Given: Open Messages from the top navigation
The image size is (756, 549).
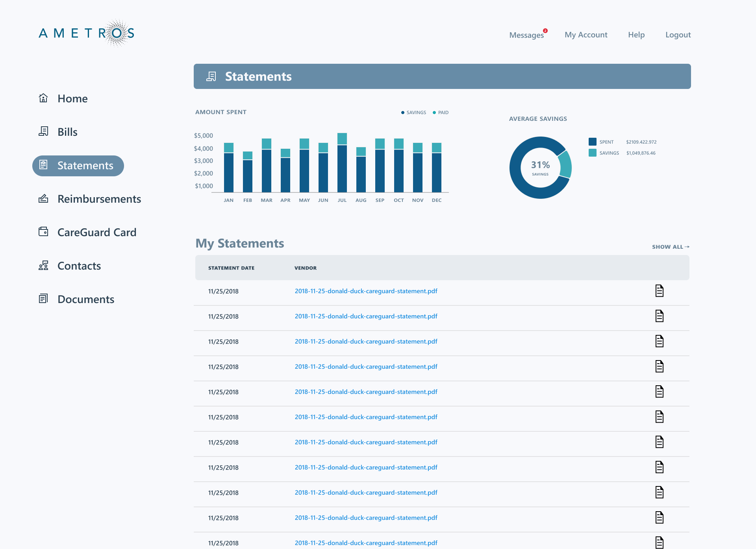Looking at the screenshot, I should tap(526, 35).
